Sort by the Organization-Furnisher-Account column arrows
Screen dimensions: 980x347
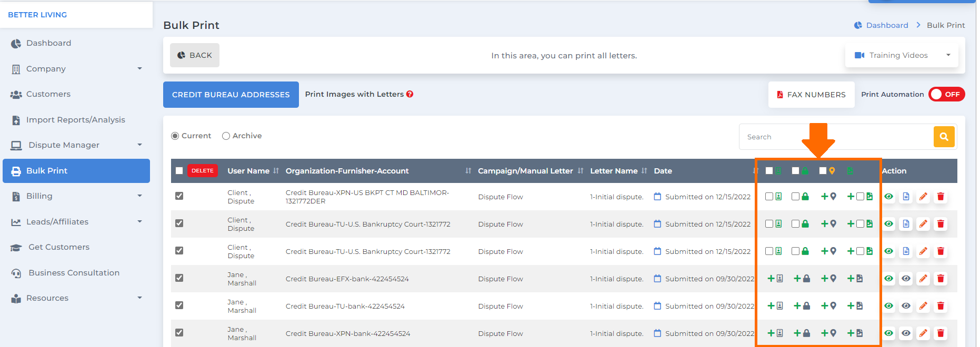coord(468,171)
